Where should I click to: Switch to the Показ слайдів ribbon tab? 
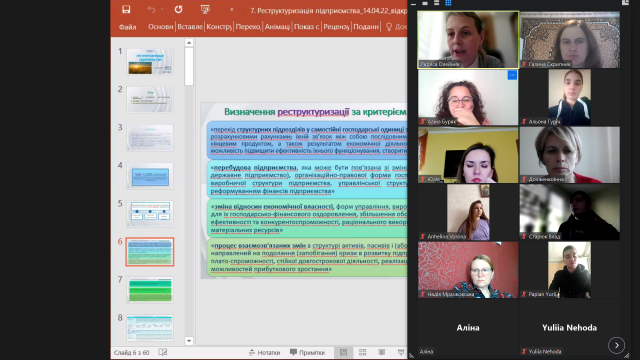(307, 27)
